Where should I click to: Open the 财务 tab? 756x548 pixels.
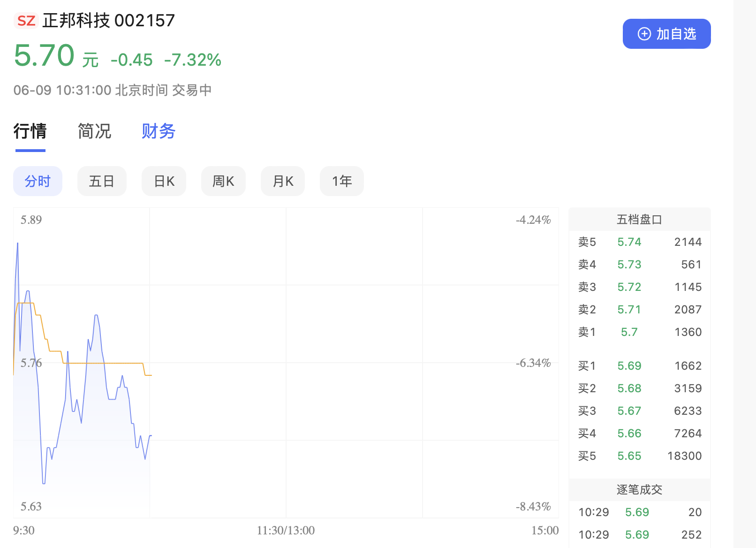tap(159, 131)
